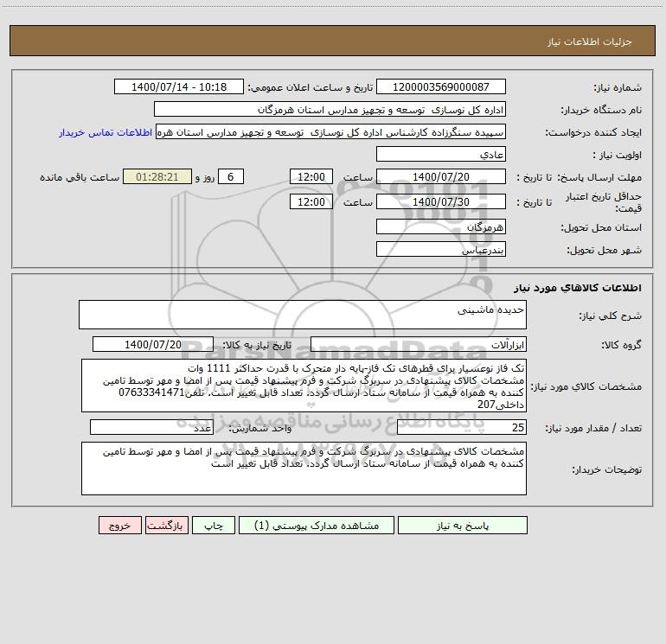
Task: Click the واحد شمارش field عدد
Action: coord(151,427)
